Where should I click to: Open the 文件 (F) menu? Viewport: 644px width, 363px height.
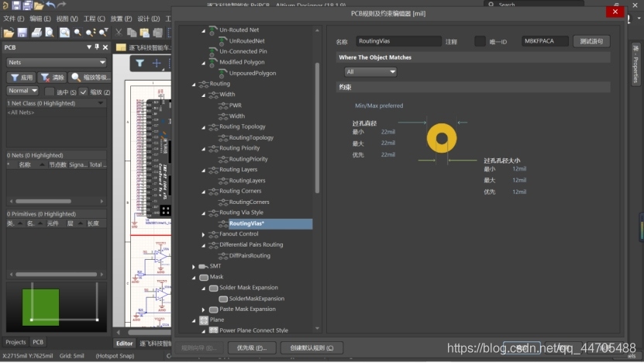tap(13, 19)
